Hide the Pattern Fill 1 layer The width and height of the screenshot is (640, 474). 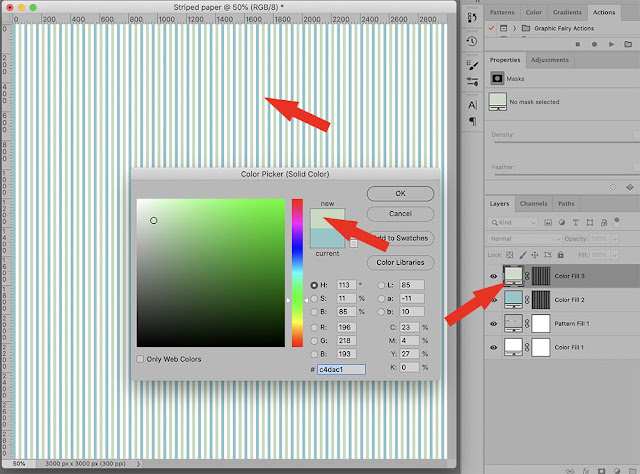click(493, 324)
